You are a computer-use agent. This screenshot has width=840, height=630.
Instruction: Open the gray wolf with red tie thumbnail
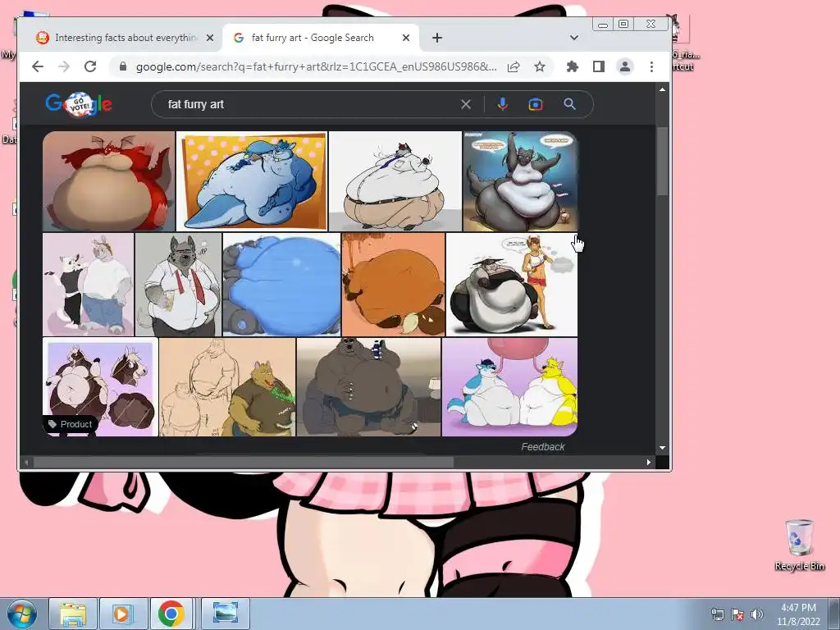pos(178,285)
